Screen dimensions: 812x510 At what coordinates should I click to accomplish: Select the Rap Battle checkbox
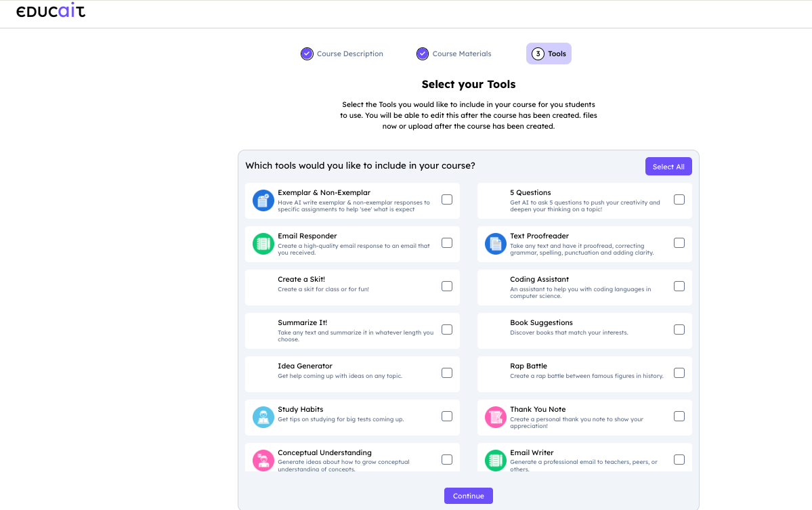679,373
